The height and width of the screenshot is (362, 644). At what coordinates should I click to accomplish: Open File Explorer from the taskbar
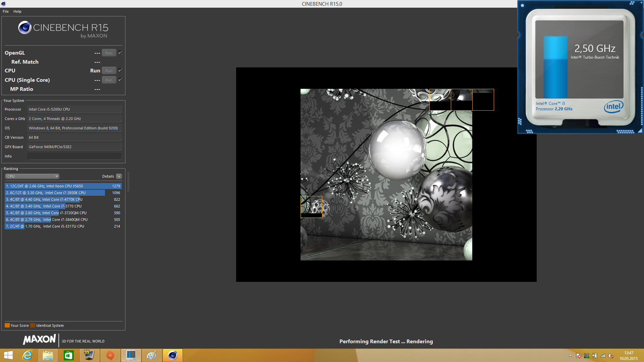click(x=48, y=355)
